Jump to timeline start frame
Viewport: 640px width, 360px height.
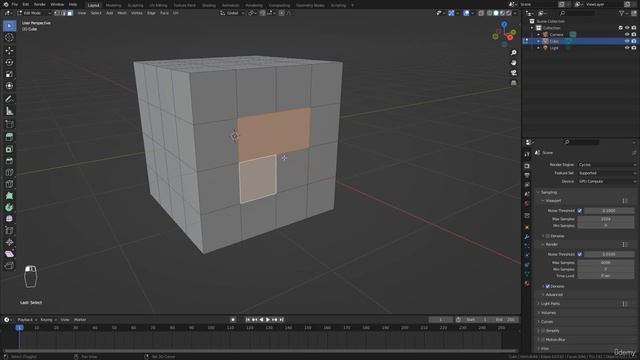[x=248, y=320]
